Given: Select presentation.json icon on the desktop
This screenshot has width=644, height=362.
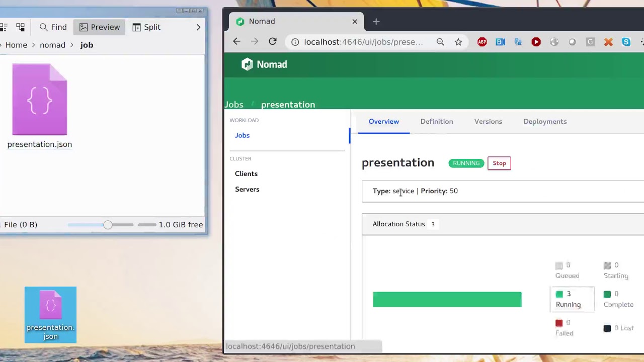Looking at the screenshot, I should tap(50, 315).
